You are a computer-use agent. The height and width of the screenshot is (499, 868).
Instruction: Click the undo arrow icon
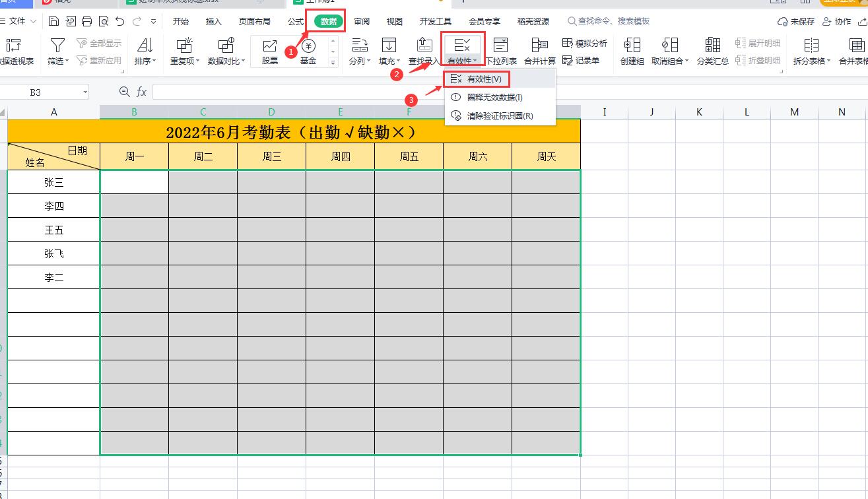click(x=119, y=22)
